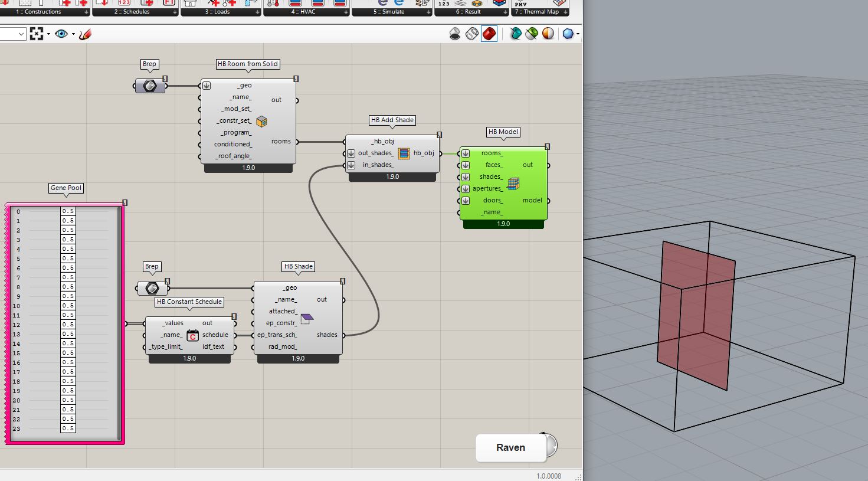
Task: Click the HB Model component cube icon
Action: tap(513, 184)
